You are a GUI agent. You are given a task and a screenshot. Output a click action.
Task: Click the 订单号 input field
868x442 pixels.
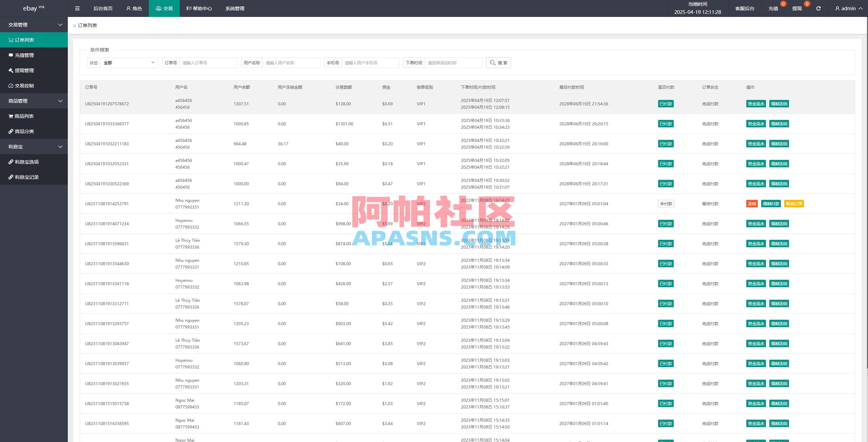point(208,62)
